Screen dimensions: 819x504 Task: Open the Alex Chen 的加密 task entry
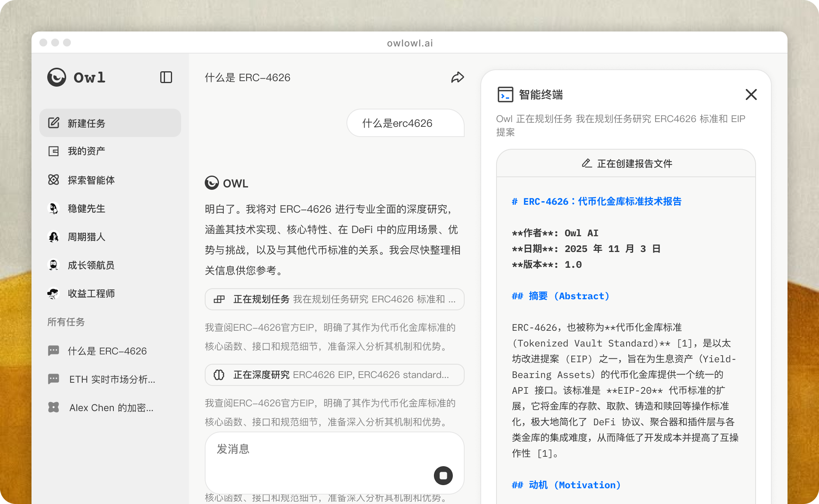click(x=110, y=407)
